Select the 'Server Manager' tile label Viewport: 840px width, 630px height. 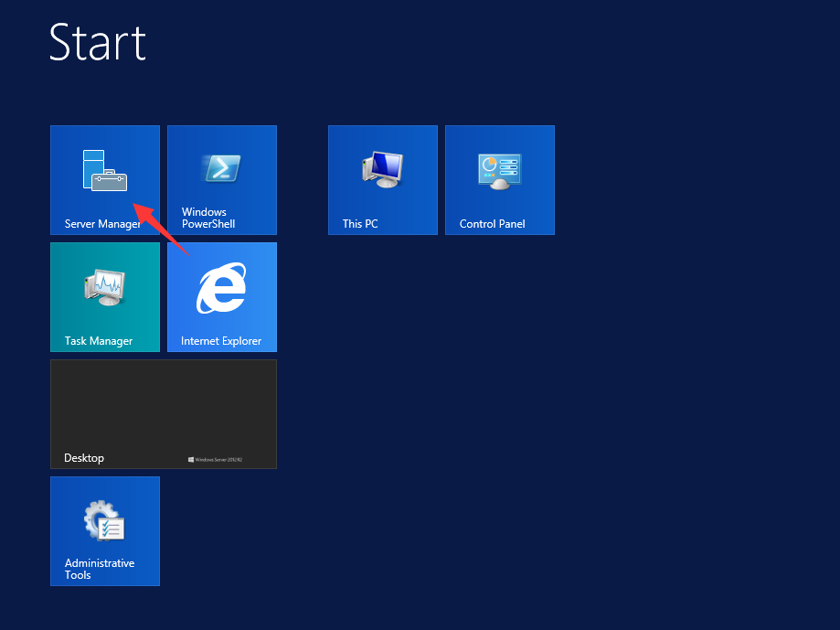(x=102, y=224)
